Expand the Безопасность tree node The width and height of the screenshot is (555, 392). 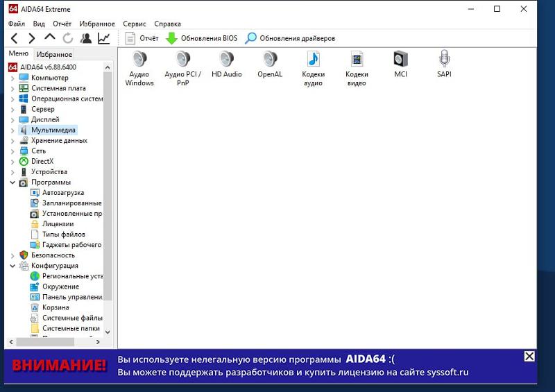coord(12,255)
